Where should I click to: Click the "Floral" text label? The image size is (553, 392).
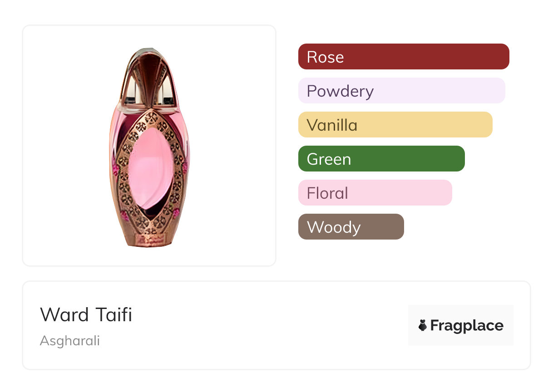pyautogui.click(x=327, y=193)
